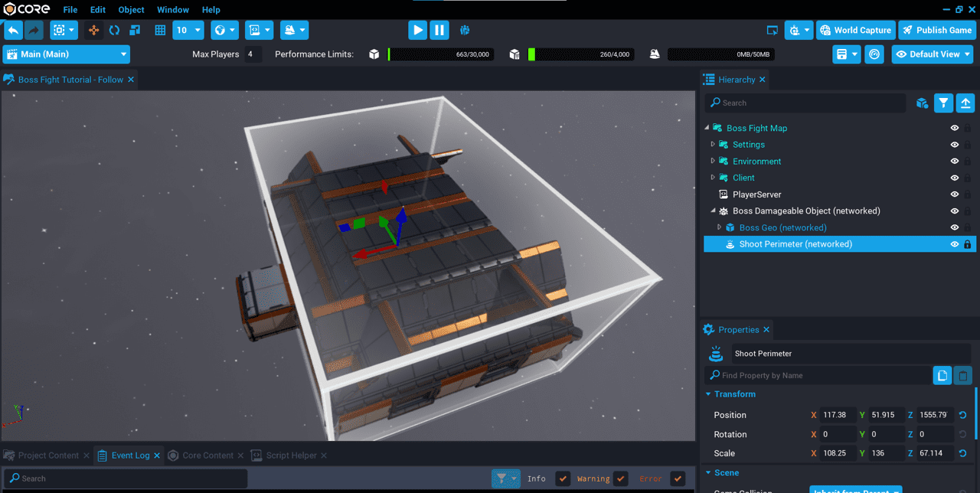
Task: Copy properties with the copy icon
Action: (942, 375)
